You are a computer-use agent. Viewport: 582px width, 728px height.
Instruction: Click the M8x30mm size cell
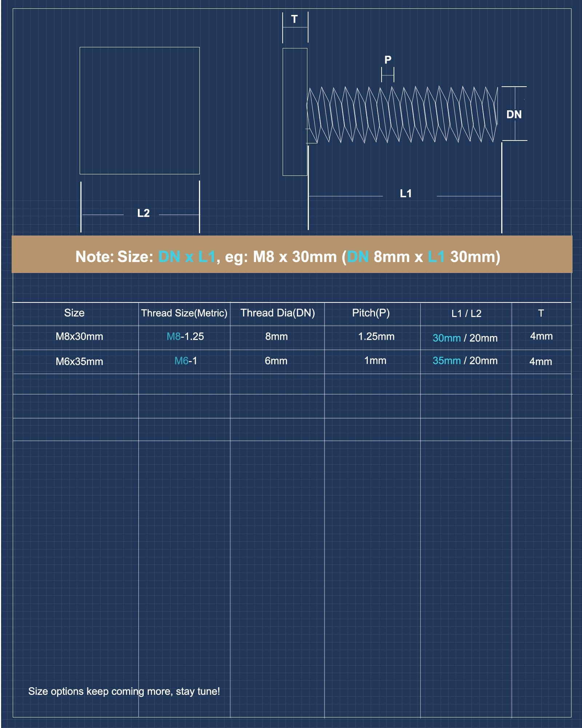coord(79,337)
